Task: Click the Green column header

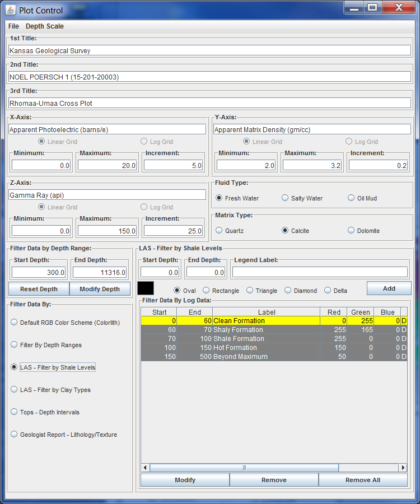Action: pyautogui.click(x=360, y=312)
